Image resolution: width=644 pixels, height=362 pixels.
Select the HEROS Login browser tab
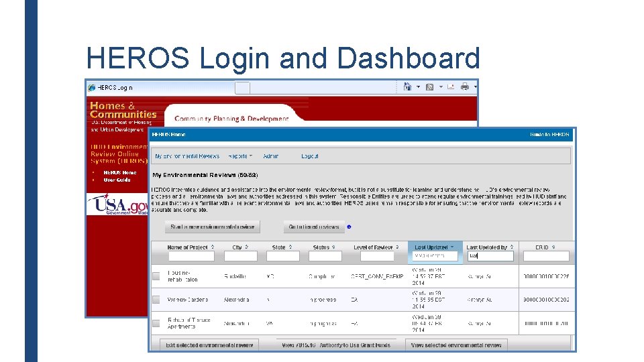(160, 87)
